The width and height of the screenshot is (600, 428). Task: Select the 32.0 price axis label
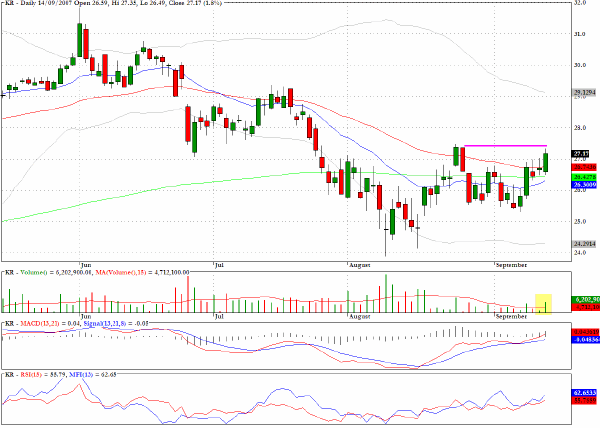click(580, 3)
